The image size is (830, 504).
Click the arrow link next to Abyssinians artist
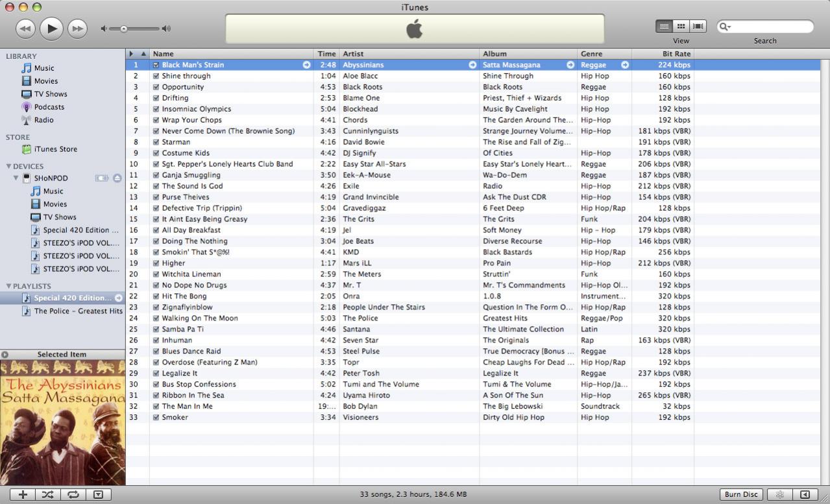[x=472, y=65]
